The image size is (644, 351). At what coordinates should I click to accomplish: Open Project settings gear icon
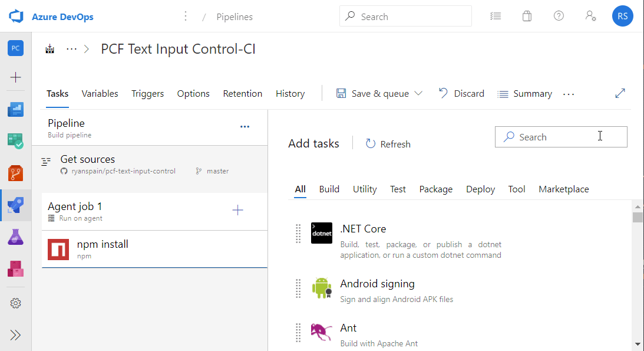click(15, 303)
